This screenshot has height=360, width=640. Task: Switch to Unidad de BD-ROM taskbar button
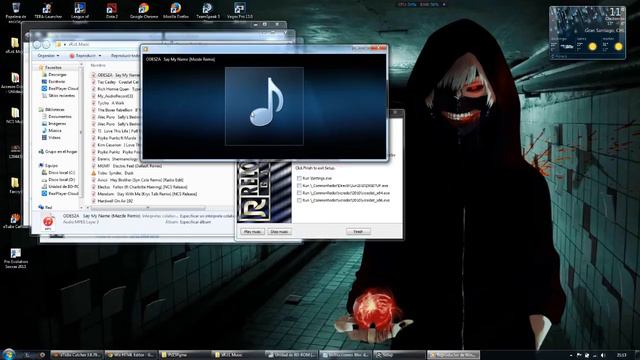tap(291, 355)
